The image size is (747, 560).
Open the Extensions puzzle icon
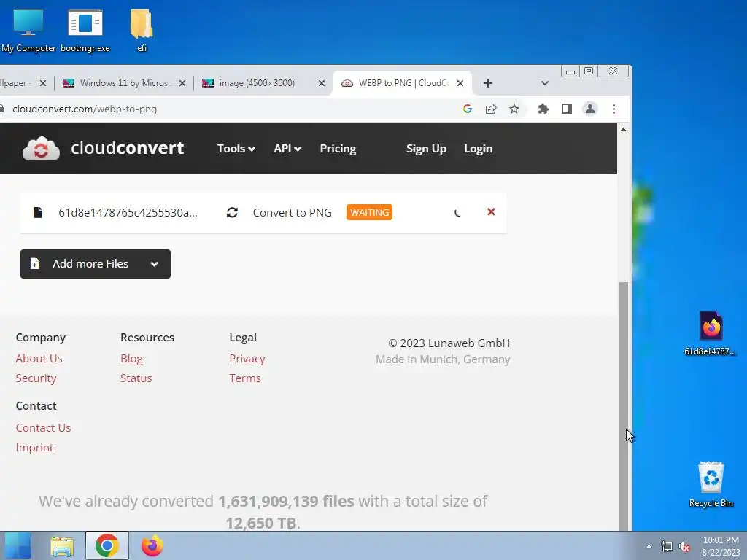pos(543,109)
